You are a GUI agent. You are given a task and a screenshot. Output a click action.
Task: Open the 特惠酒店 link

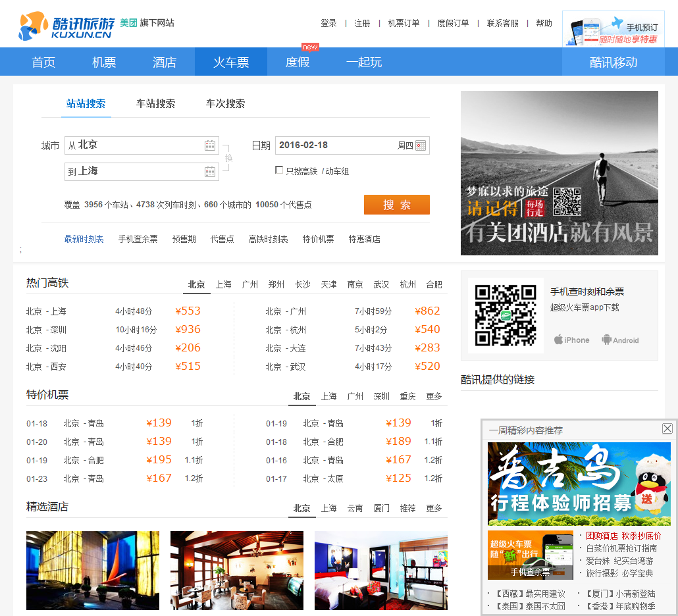click(x=365, y=239)
